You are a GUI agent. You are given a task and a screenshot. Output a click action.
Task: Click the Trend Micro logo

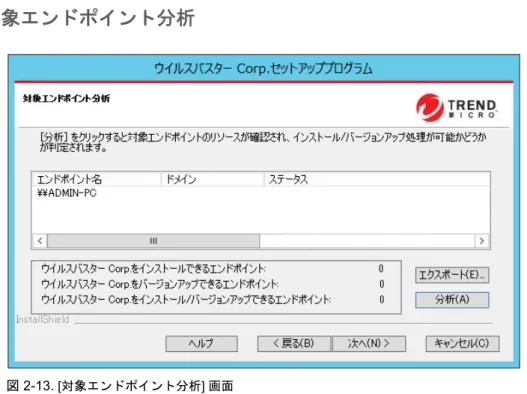tap(456, 108)
